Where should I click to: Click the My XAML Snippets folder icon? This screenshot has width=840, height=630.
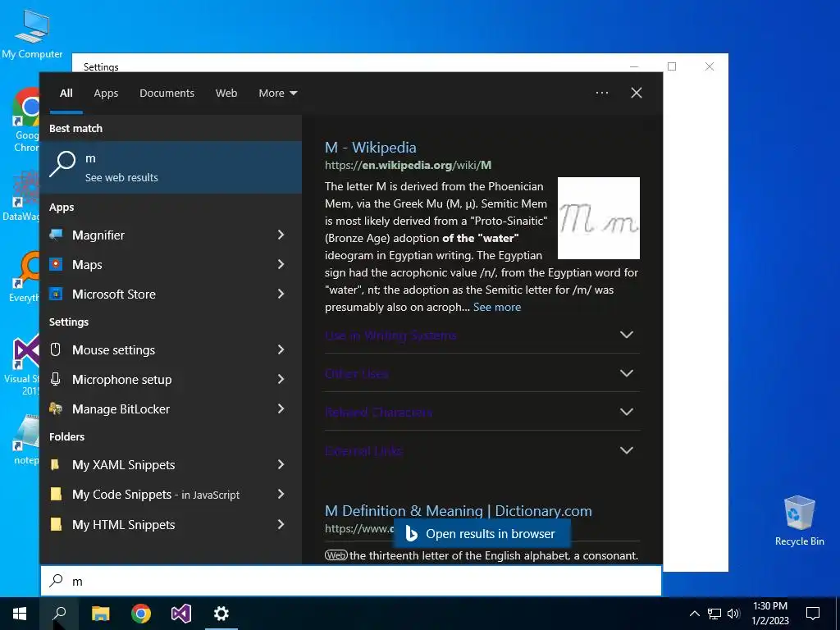click(55, 464)
